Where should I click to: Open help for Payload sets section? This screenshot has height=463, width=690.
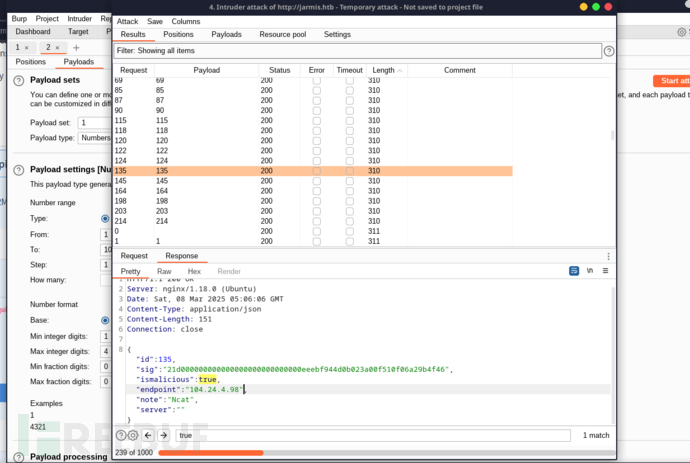18,81
